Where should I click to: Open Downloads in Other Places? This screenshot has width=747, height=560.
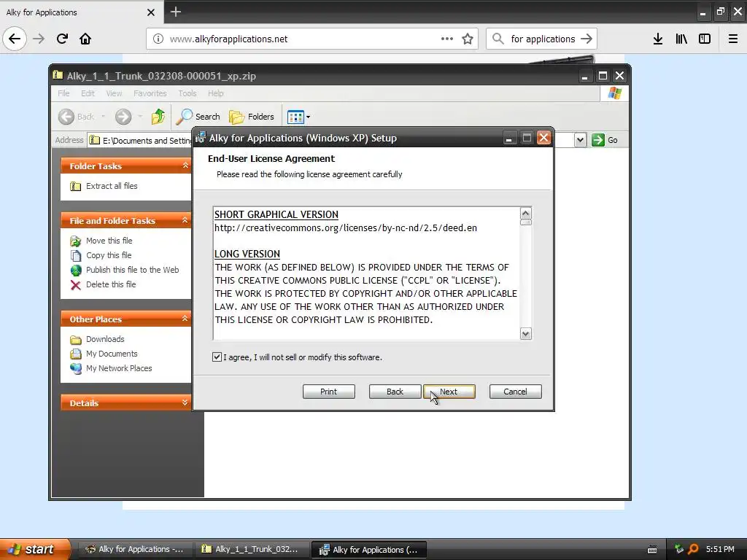tap(97, 340)
